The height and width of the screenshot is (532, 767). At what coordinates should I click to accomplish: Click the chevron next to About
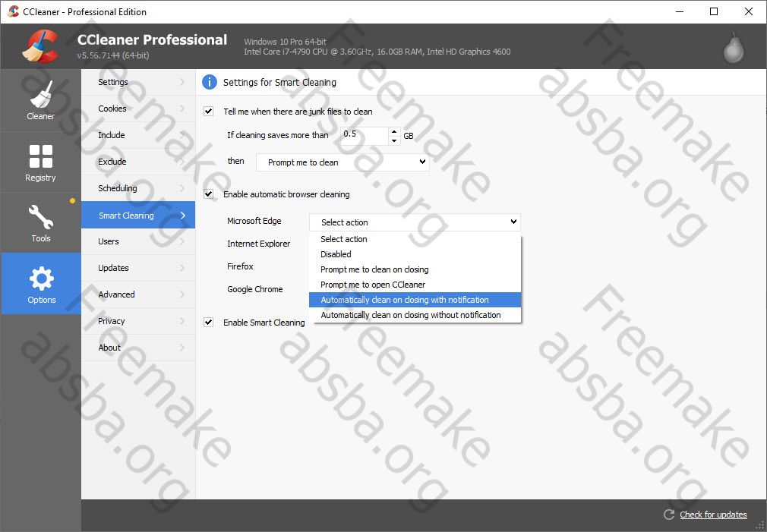click(x=182, y=347)
